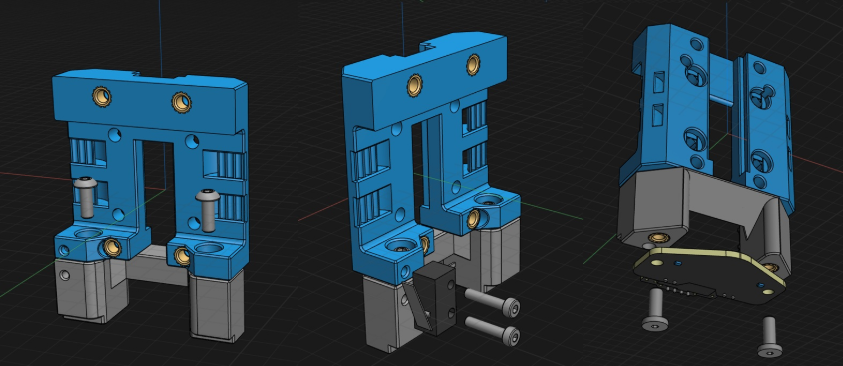Select the lower-right brass insert on the left model
Screen dimensions: 843x366
click(182, 256)
